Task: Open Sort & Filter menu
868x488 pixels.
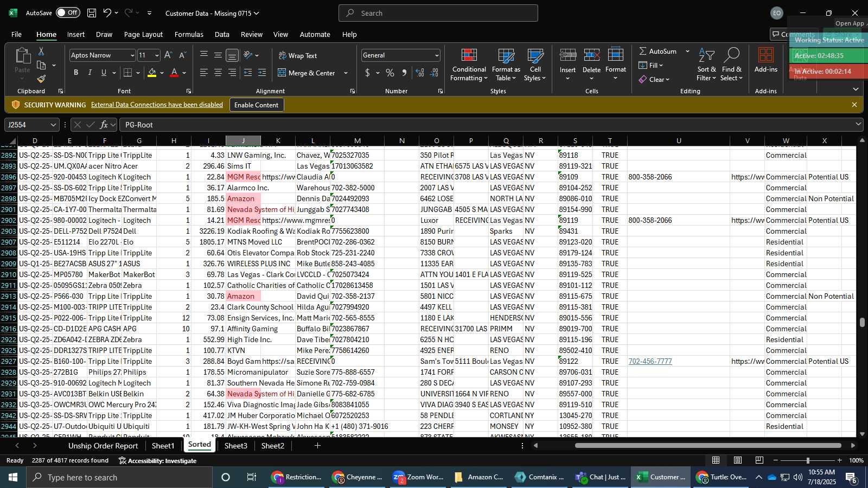Action: pos(706,65)
